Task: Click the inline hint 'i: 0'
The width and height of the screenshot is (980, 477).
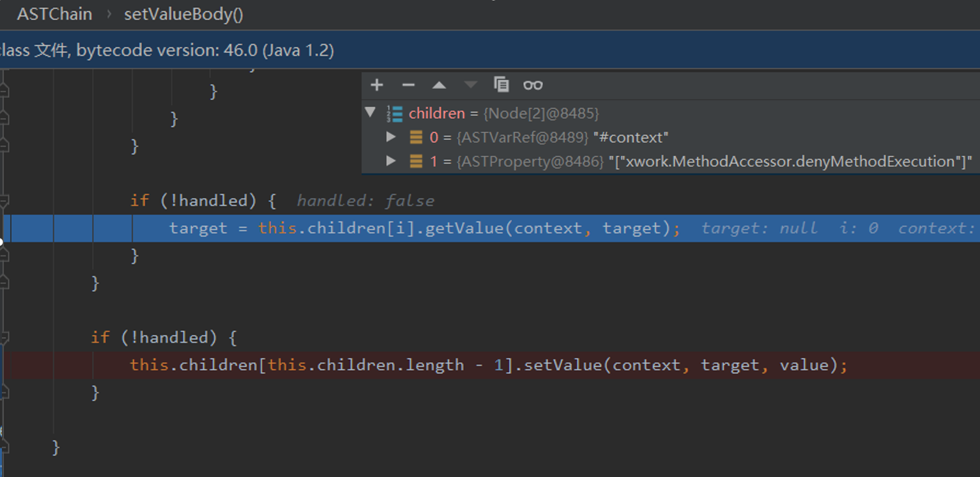Action: pyautogui.click(x=859, y=228)
